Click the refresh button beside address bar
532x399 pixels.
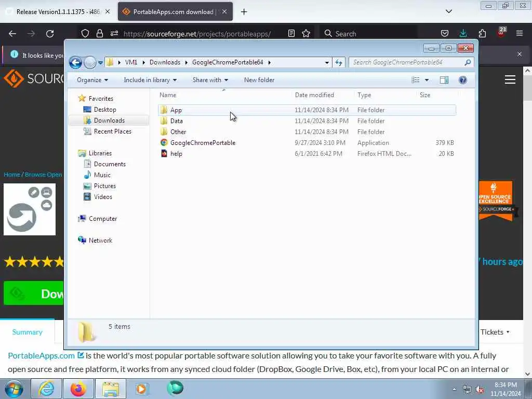point(339,62)
